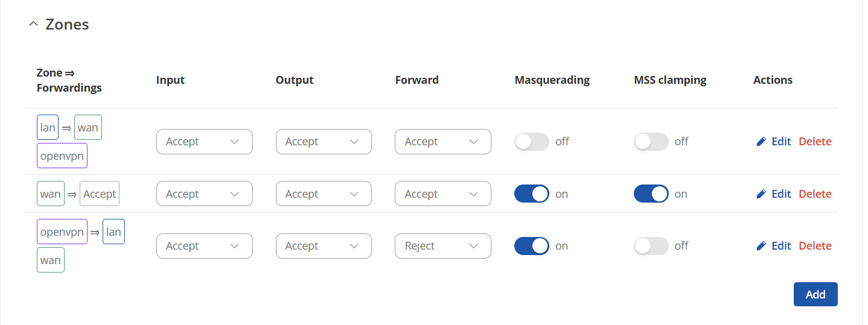
Task: Delete the lan zone
Action: [815, 142]
